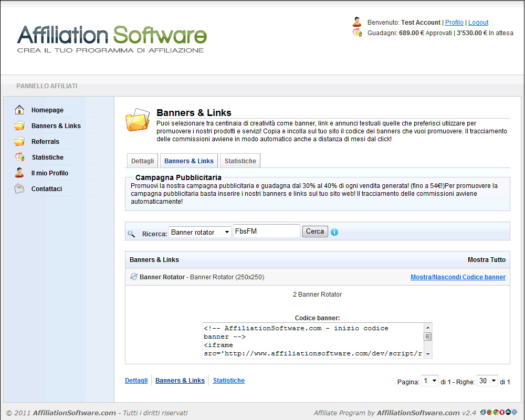Screen dimensions: 525x420
Task: Click the Referrals folder icon in sidebar
Action: 19,141
